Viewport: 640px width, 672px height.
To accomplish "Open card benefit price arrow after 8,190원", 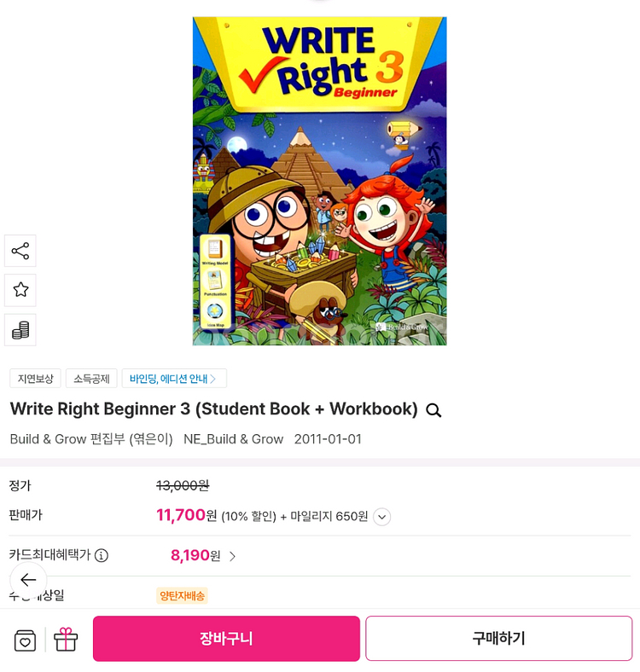I will click(x=232, y=556).
